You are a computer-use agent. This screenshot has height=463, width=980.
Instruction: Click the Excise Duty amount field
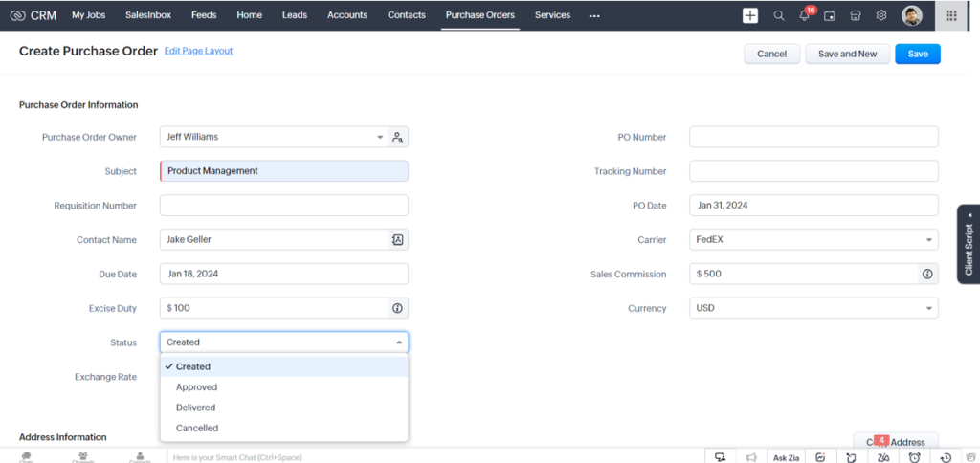(275, 308)
